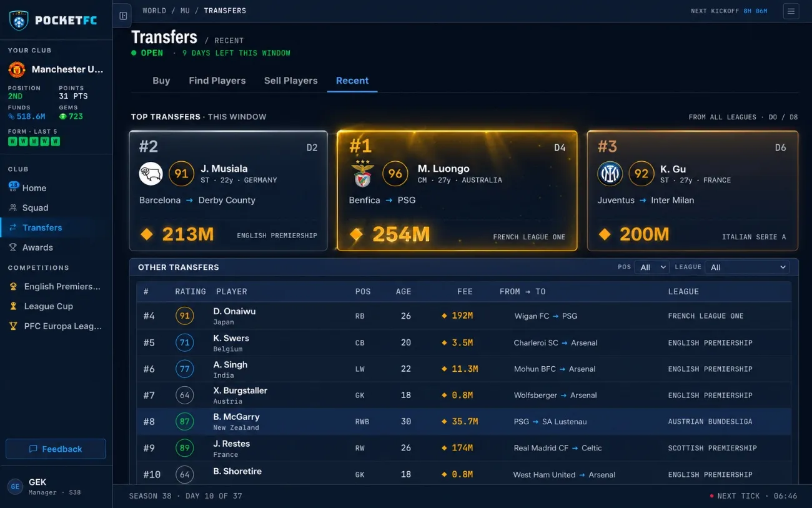Click the RATING column header
The image size is (812, 508).
click(x=191, y=291)
